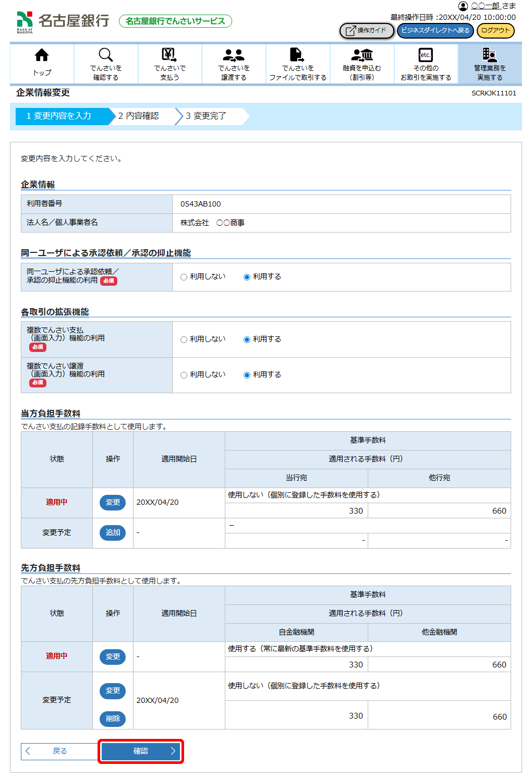Open the でんさいで支払う yen icon
Image resolution: width=532 pixels, height=778 pixels.
[170, 55]
